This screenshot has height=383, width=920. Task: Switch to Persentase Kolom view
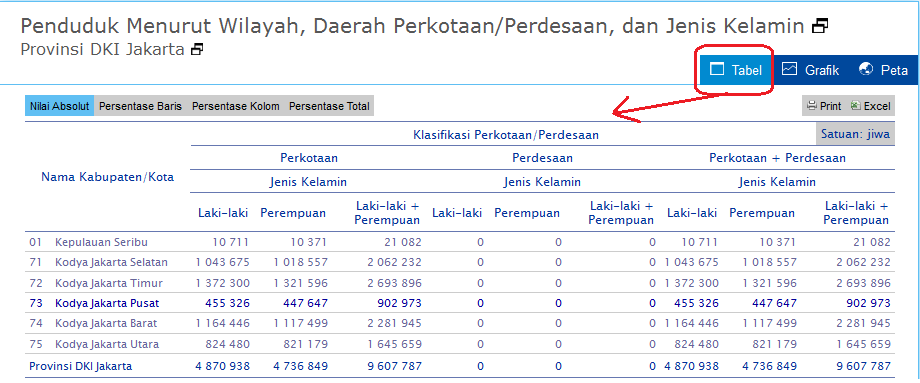tap(235, 106)
